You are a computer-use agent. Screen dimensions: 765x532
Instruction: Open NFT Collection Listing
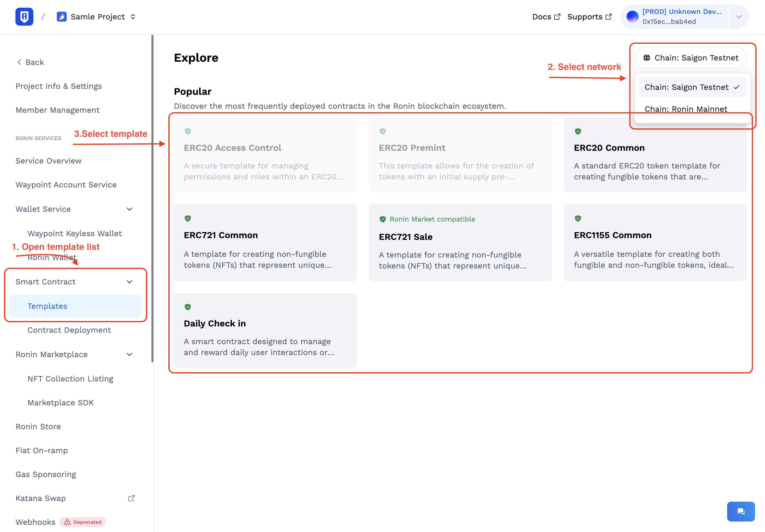pos(70,379)
